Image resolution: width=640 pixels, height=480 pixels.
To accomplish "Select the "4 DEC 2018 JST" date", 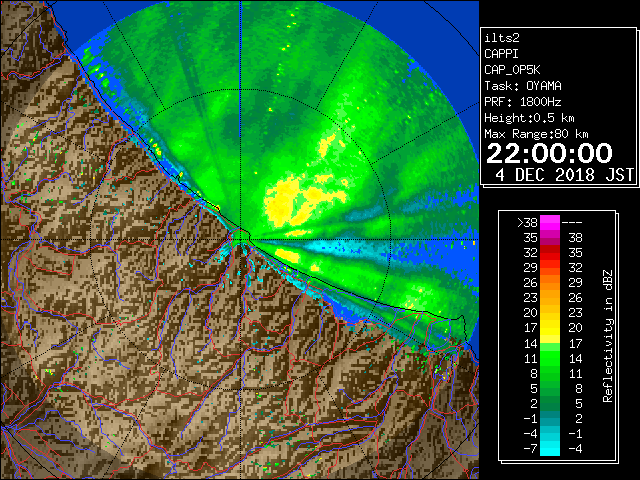I will click(x=565, y=175).
